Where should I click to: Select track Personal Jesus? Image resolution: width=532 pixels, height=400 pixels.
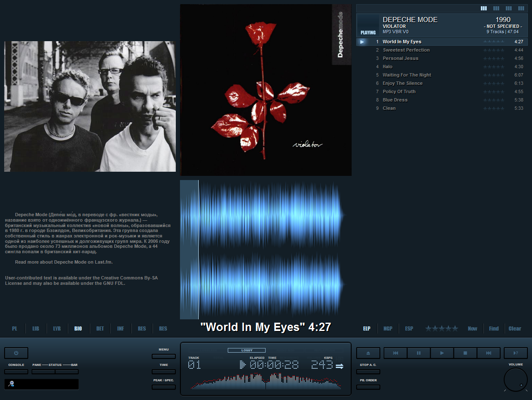pos(442,58)
